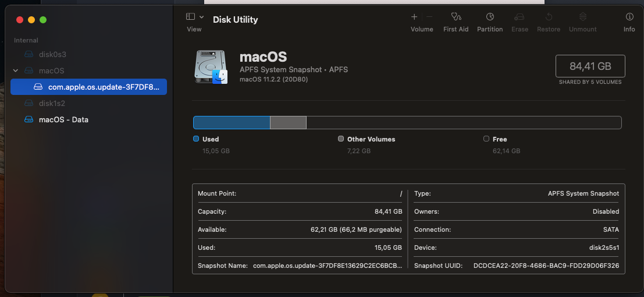Viewport: 644px width, 297px height.
Task: Click the Type APFS System Snapshot value
Action: point(583,193)
